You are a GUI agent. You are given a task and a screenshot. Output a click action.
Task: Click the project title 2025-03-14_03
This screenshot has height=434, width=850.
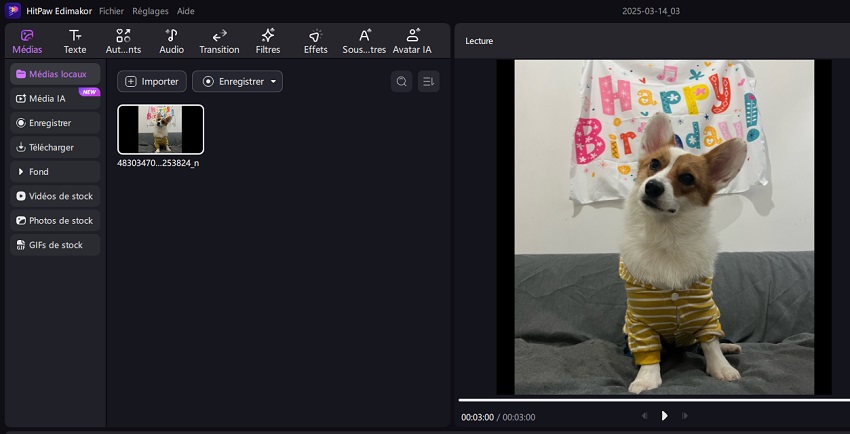(x=651, y=11)
